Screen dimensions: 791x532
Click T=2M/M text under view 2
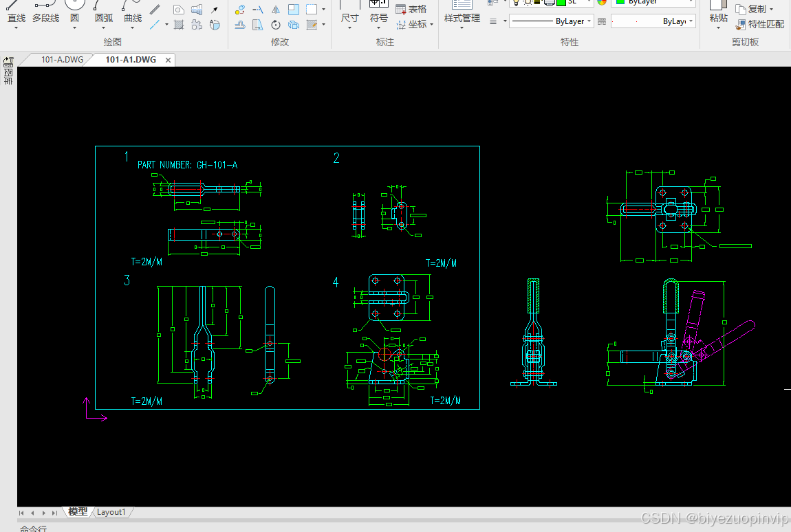(441, 263)
